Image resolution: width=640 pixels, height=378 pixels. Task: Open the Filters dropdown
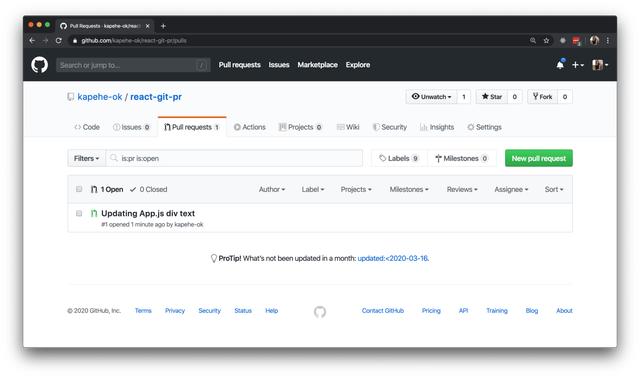click(87, 158)
